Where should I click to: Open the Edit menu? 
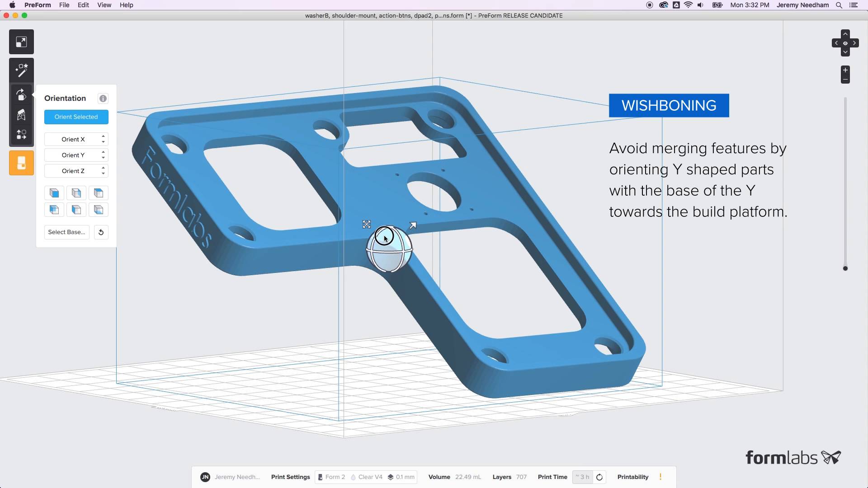(83, 5)
